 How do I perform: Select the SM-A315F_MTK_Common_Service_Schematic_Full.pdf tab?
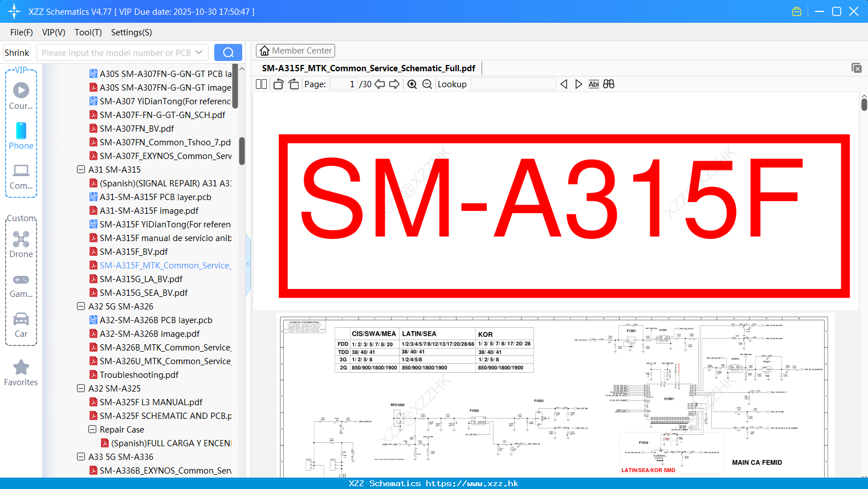[x=369, y=68]
